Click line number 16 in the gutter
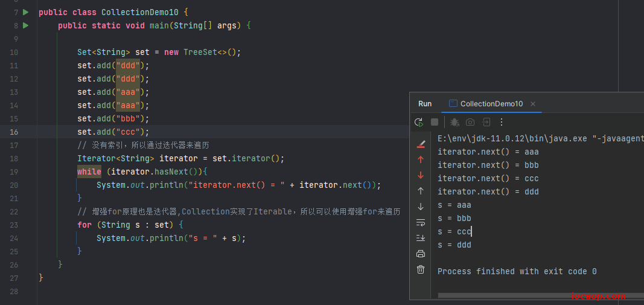 [14, 132]
